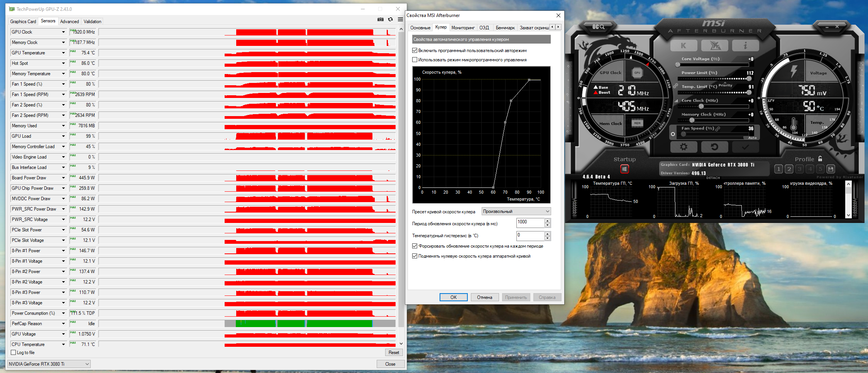Click DETACH below the Afterburner panel
Viewport: 868px width, 373px height.
(713, 178)
